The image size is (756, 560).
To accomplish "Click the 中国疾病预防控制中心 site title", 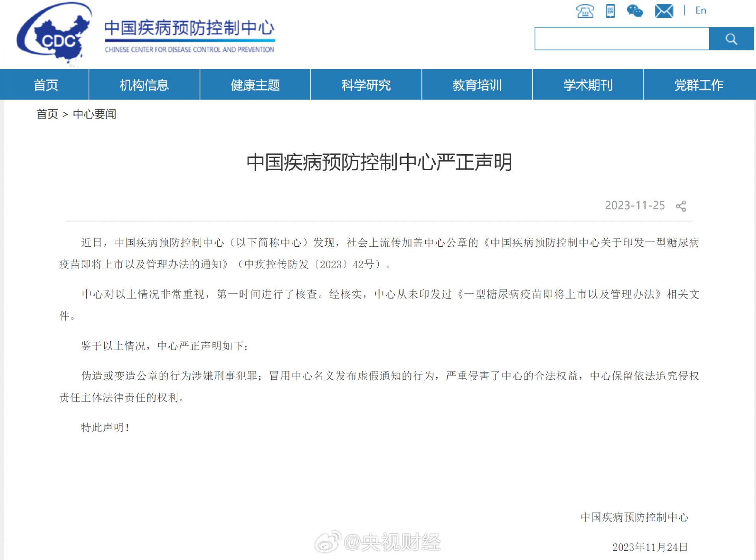I will 189,28.
